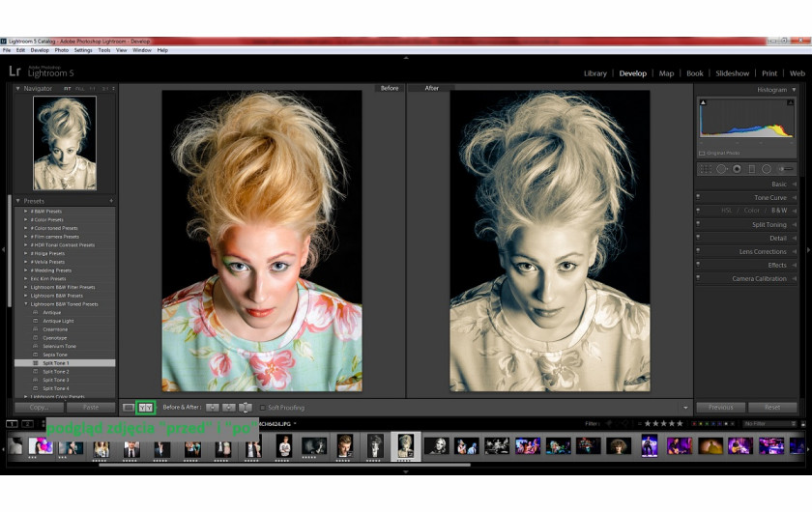Click the Presets panel vertical scrollbar
This screenshot has height=512, width=812.
click(10, 251)
